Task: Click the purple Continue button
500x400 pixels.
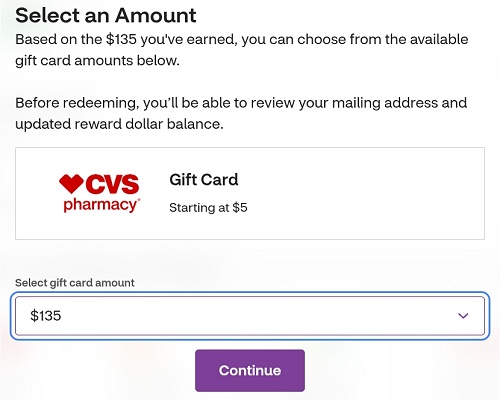Action: [x=250, y=370]
